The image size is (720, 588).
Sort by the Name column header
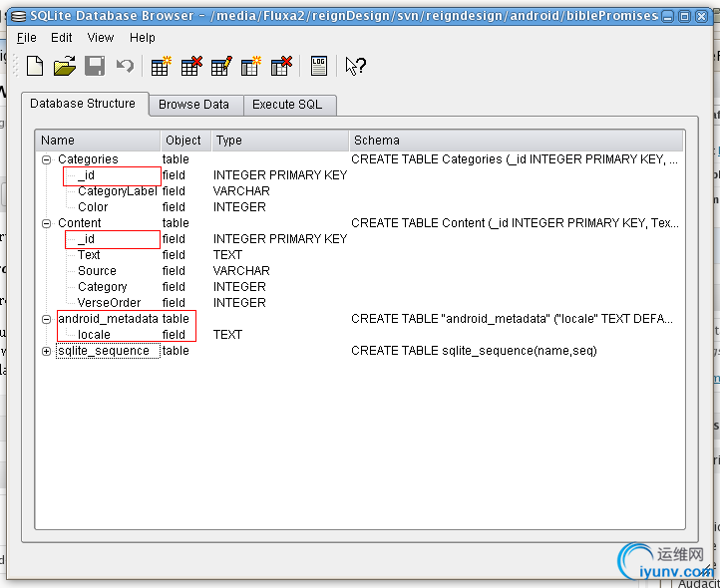point(98,141)
